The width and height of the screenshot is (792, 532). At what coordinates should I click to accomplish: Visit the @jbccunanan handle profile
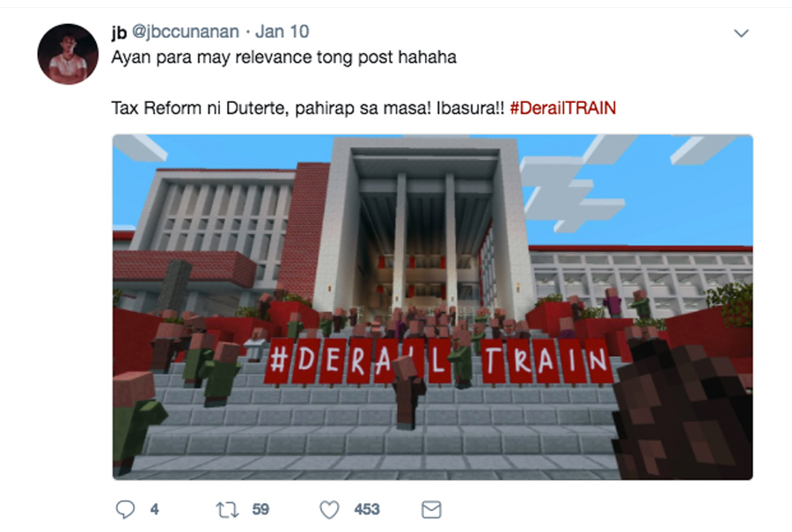tap(186, 32)
